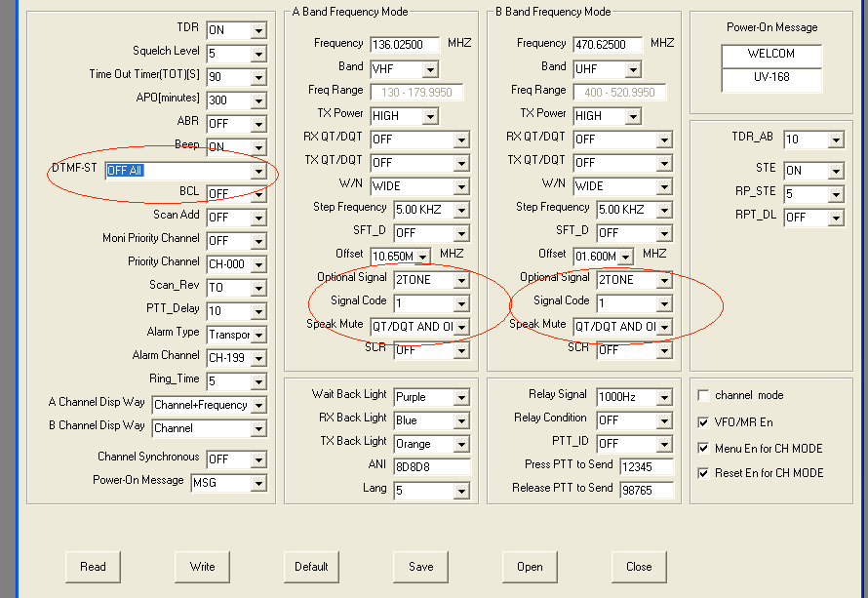Click the Press PTT to Send field
The height and width of the screenshot is (598, 868).
click(646, 467)
